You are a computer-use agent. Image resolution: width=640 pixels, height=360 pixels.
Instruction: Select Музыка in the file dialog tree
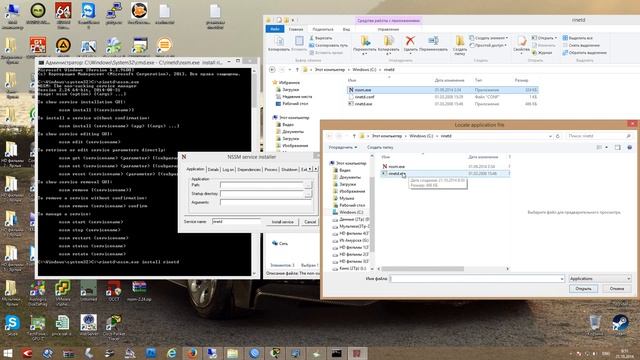[x=346, y=198]
